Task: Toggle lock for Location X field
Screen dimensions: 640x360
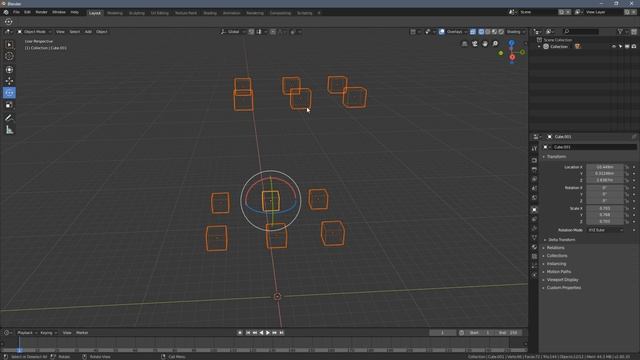Action: 627,167
